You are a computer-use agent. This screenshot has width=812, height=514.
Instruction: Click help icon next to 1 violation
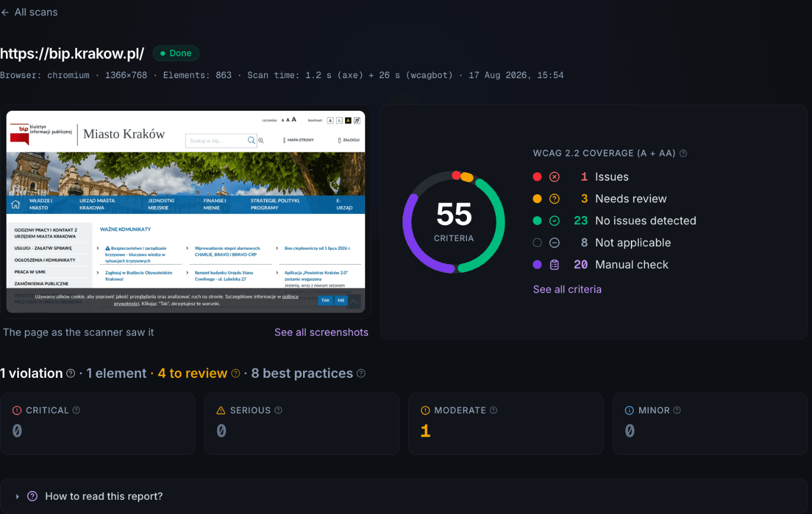point(70,374)
